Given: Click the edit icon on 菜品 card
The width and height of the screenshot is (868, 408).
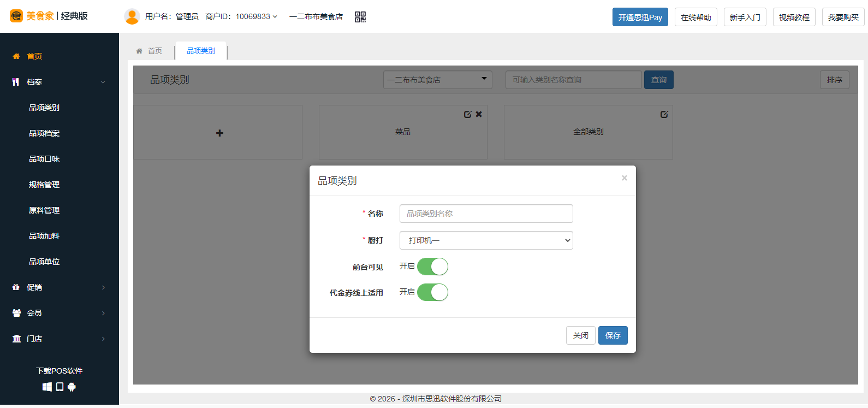Looking at the screenshot, I should pos(467,114).
